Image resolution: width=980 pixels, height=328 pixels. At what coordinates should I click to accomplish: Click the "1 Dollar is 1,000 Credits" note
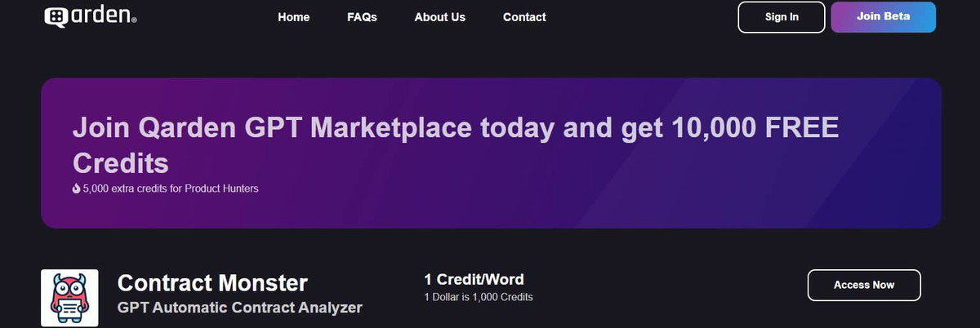coord(479,297)
